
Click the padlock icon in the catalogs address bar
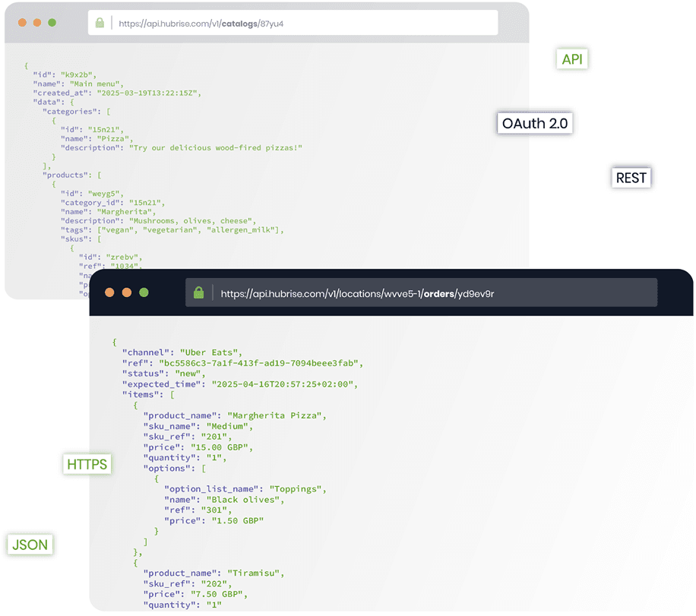tap(100, 23)
